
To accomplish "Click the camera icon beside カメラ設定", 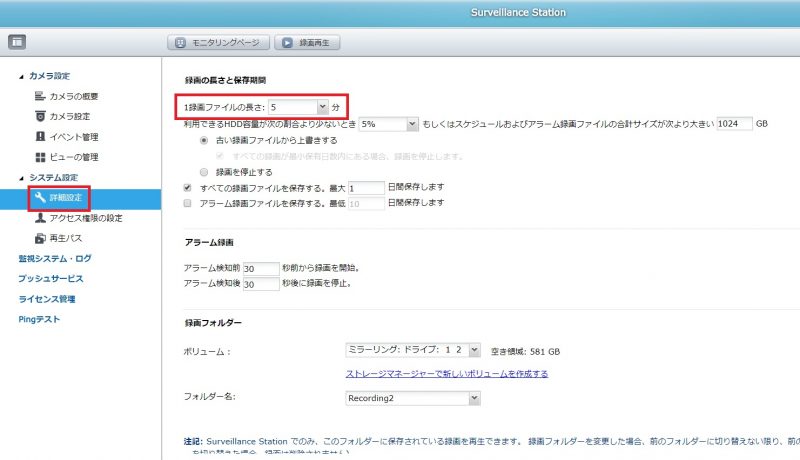I will (x=40, y=116).
